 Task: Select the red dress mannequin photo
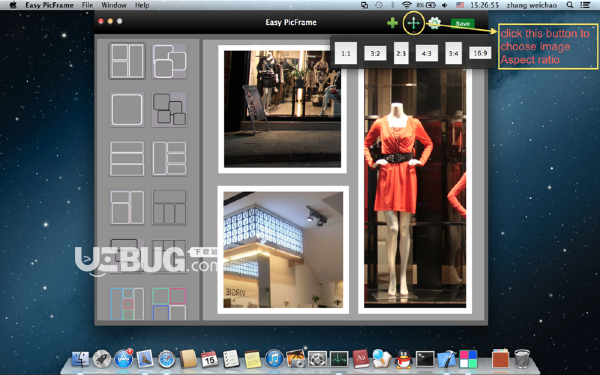[x=415, y=188]
